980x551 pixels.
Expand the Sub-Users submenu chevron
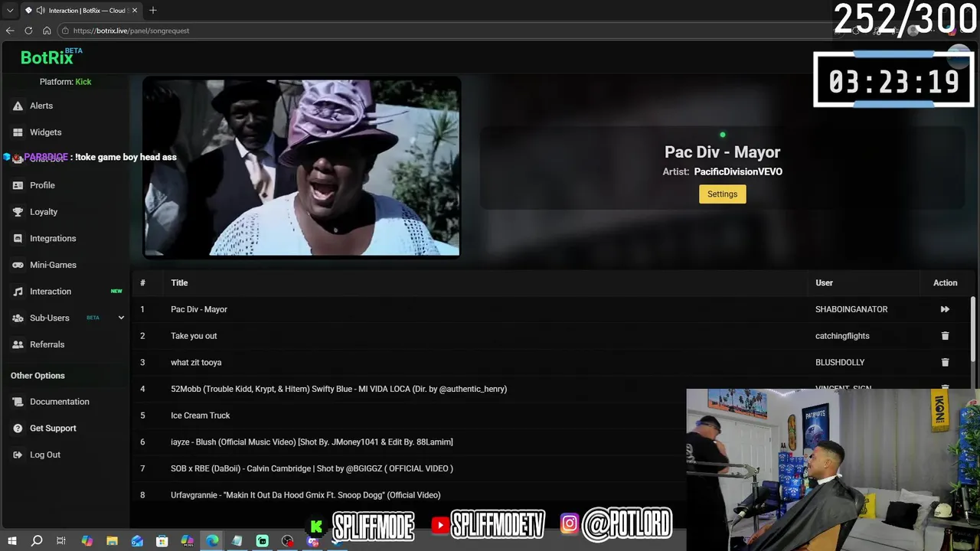[x=121, y=318]
